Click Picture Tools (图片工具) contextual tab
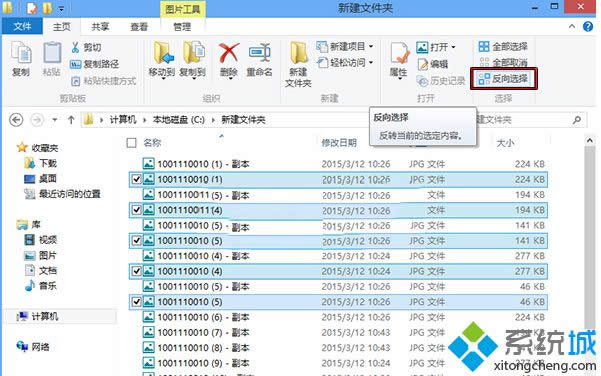 pos(183,9)
